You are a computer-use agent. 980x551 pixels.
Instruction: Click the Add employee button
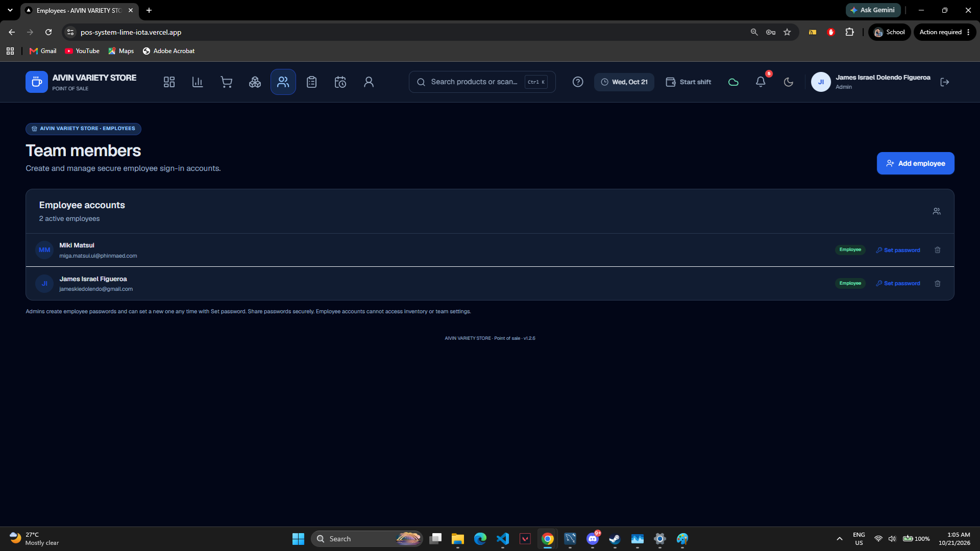[916, 163]
